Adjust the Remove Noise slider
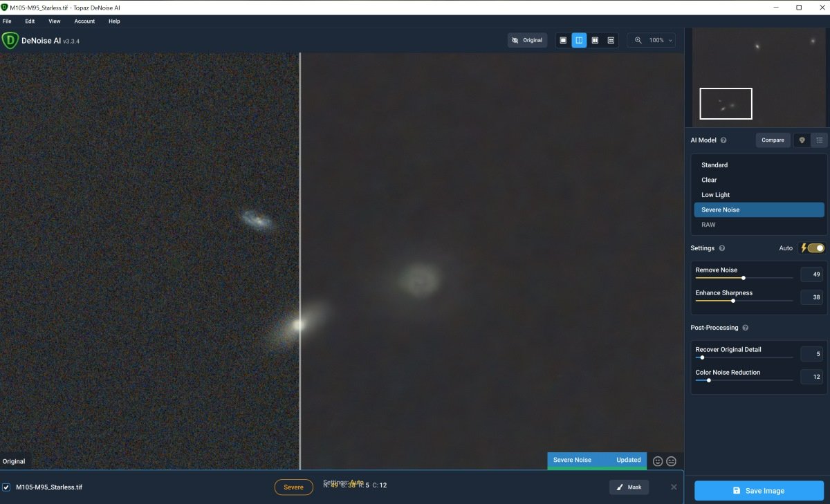This screenshot has width=830, height=504. click(742, 279)
